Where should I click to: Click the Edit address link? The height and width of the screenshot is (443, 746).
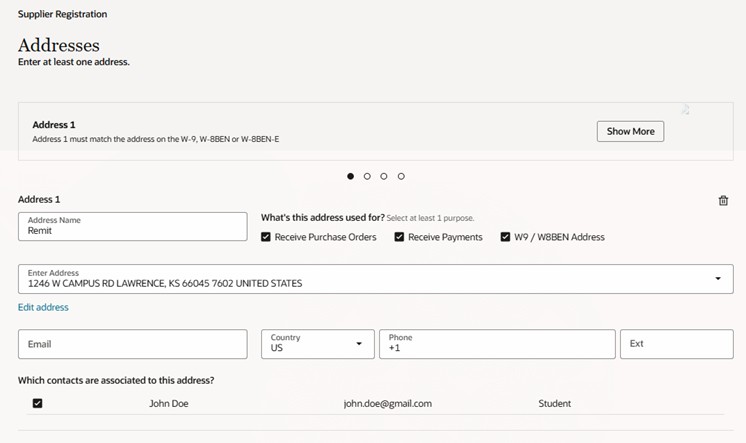(43, 307)
